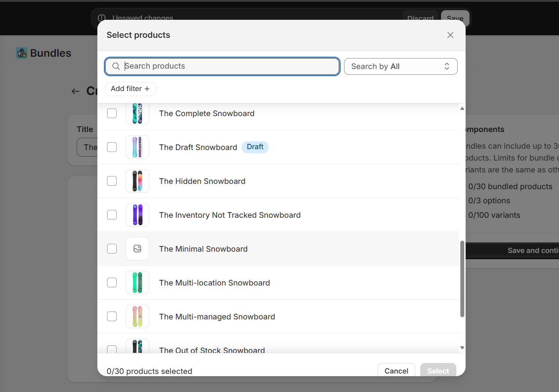Image resolution: width=559 pixels, height=392 pixels.
Task: Click the search magnifying glass icon
Action: point(116,66)
